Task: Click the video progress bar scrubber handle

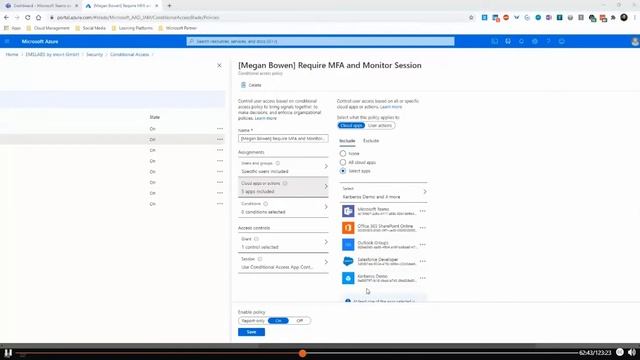Action: click(302, 353)
